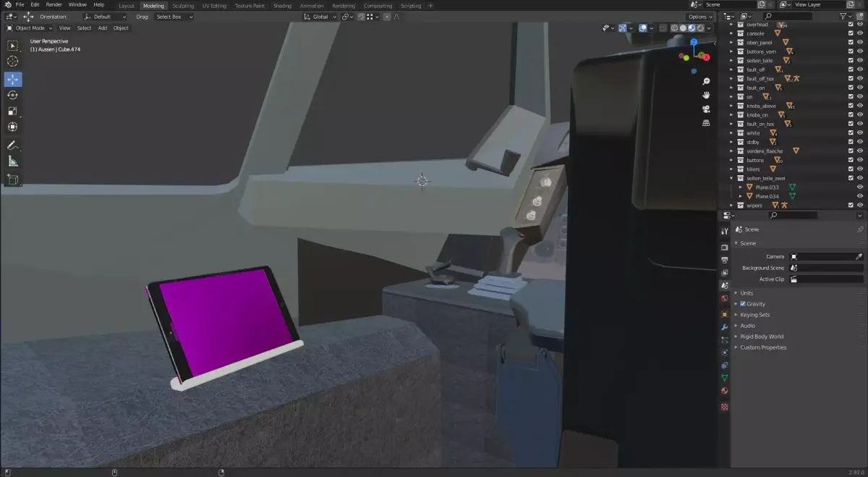Toggle proportional editing button
Image resolution: width=868 pixels, height=477 pixels.
[387, 17]
